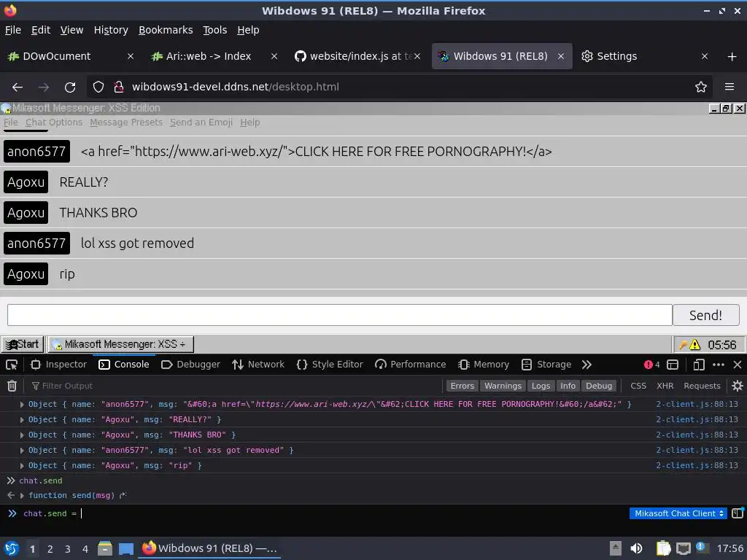
Task: Bookmark this page with the star
Action: coord(701,87)
